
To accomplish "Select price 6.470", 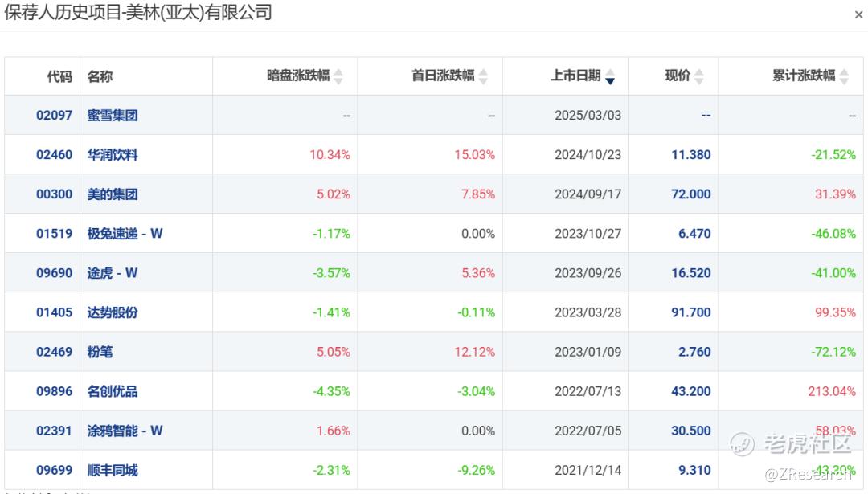I will click(694, 234).
